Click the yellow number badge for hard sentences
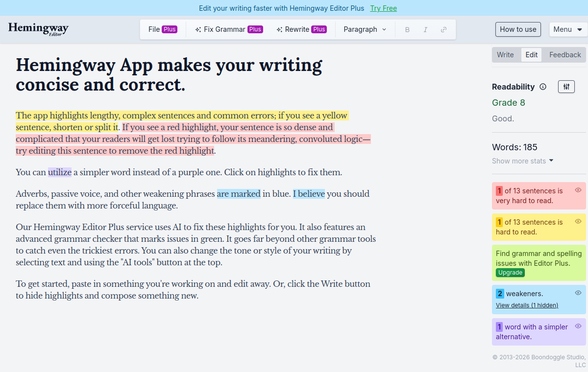 (x=499, y=222)
